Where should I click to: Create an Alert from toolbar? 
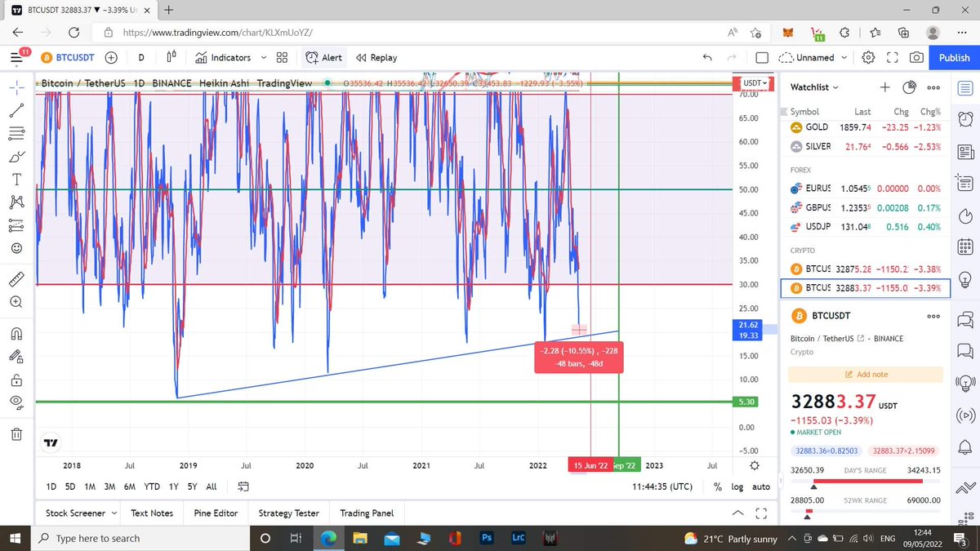click(324, 58)
